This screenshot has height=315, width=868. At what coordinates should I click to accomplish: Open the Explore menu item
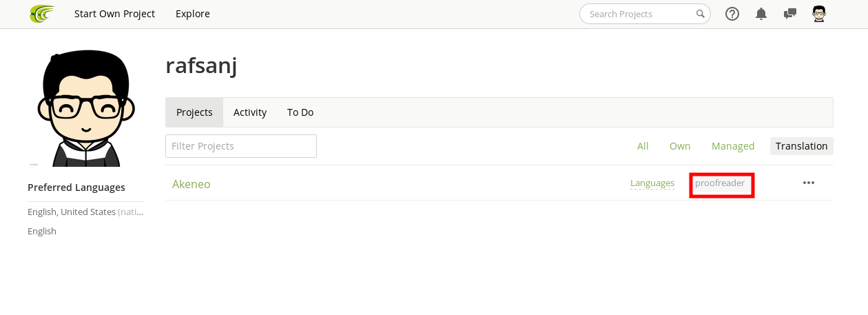tap(193, 14)
